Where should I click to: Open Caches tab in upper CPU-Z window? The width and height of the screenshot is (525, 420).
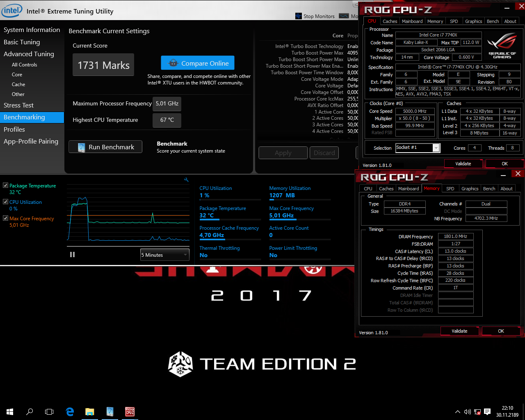390,21
